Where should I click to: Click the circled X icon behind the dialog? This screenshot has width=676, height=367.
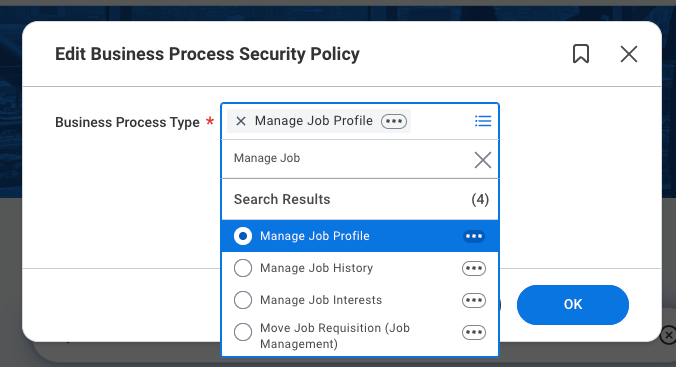point(668,335)
